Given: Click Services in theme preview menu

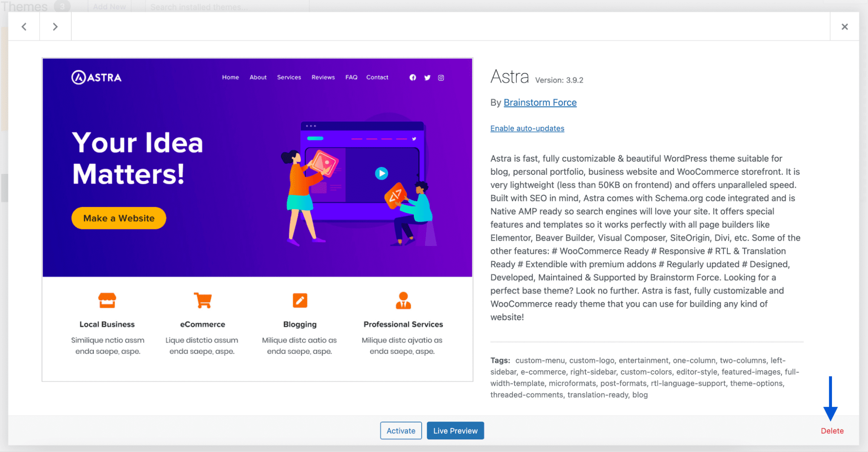Looking at the screenshot, I should tap(289, 77).
